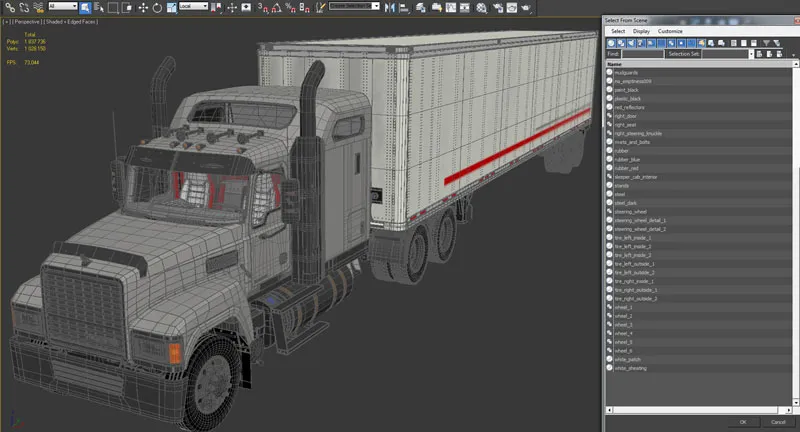Open the Display menu in Select From Scene

641,31
